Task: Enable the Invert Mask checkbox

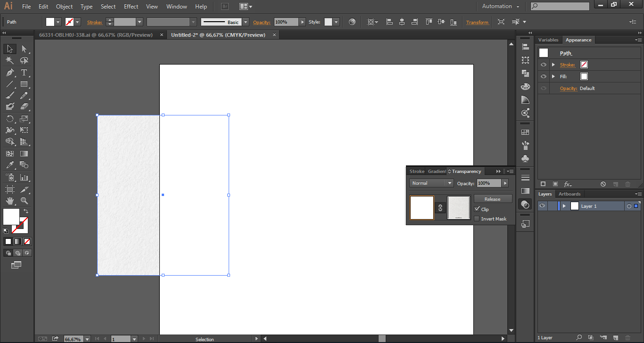Action: coord(477,219)
